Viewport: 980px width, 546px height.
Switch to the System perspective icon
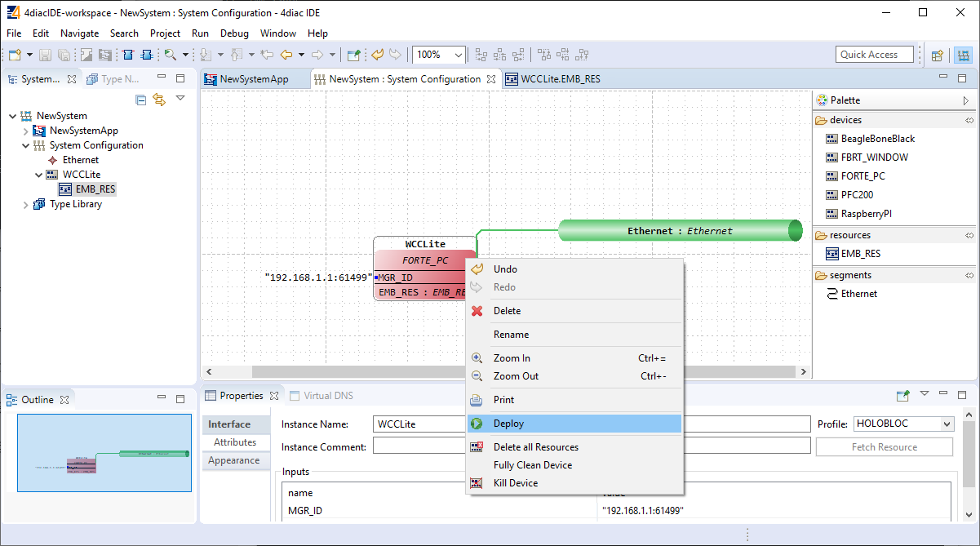point(963,55)
